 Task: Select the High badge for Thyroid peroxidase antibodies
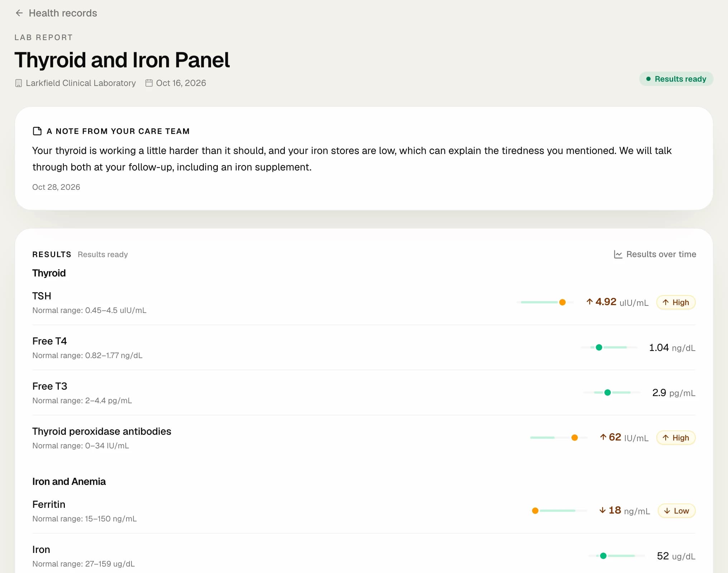pos(676,438)
